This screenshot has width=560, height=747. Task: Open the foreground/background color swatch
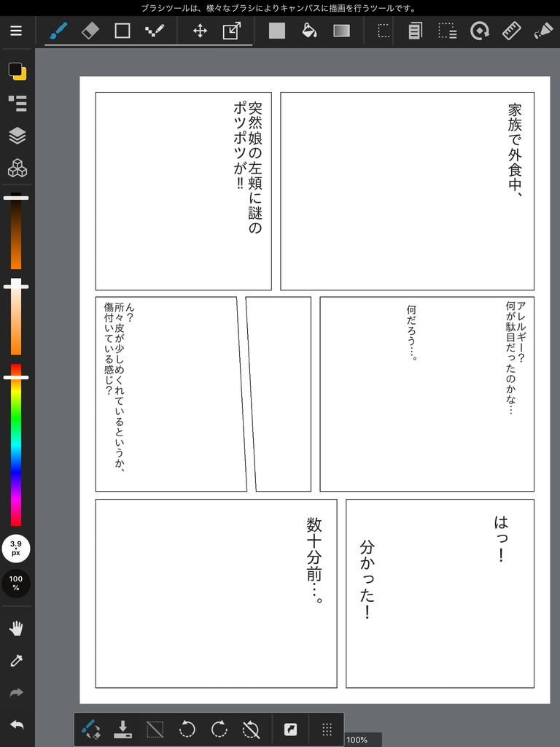pos(17,71)
